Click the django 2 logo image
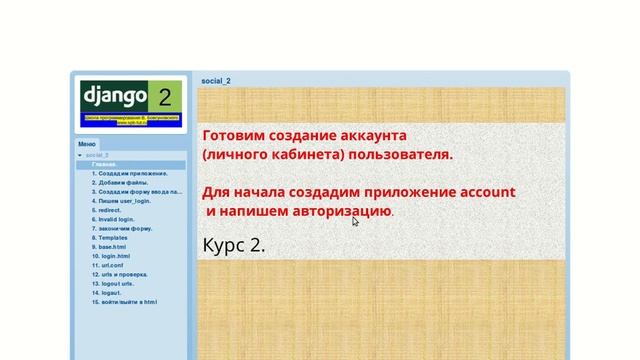 pyautogui.click(x=131, y=104)
